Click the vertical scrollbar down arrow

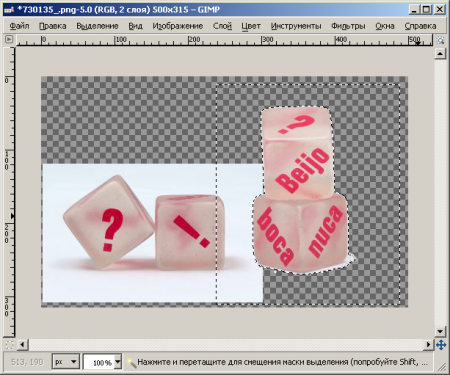(440, 331)
